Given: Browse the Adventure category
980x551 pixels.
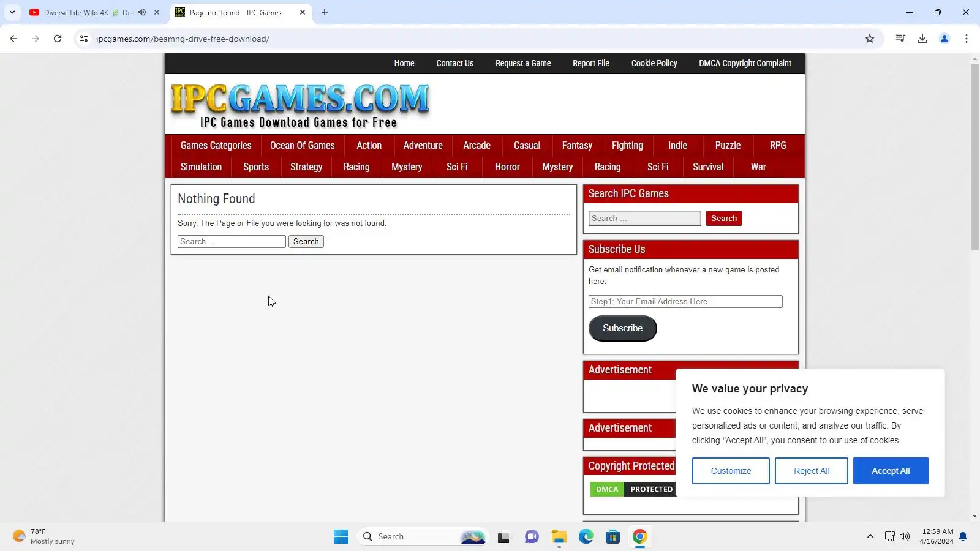Looking at the screenshot, I should [x=423, y=146].
